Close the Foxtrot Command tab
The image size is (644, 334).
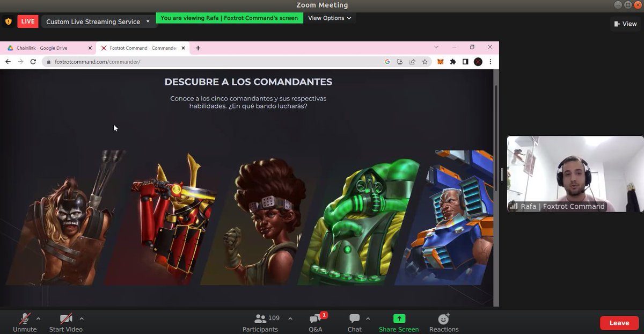pyautogui.click(x=183, y=48)
